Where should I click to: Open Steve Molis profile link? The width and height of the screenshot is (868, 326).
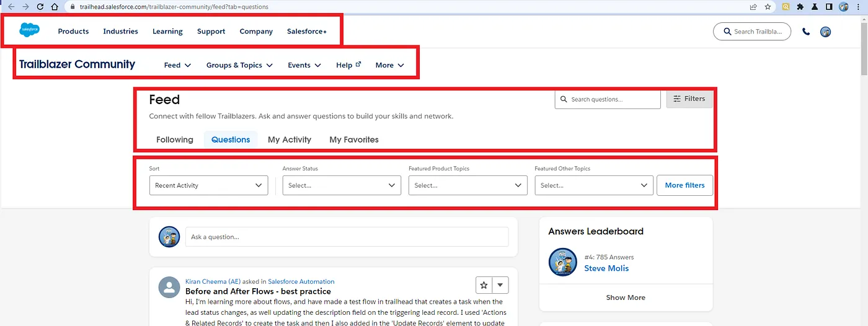606,268
